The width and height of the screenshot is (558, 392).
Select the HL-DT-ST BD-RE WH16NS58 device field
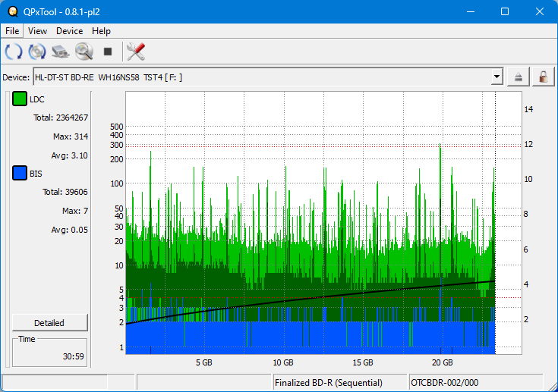coord(268,77)
